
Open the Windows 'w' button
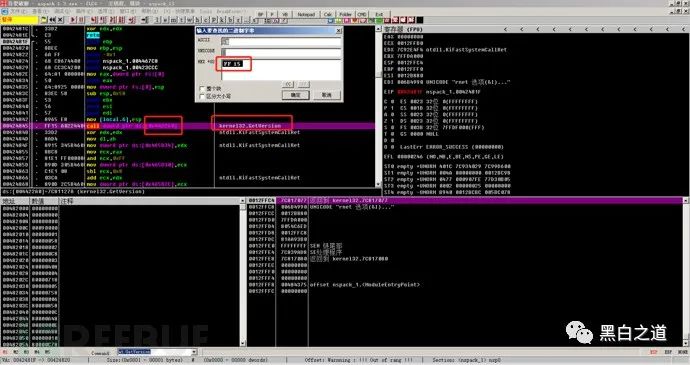[x=189, y=20]
